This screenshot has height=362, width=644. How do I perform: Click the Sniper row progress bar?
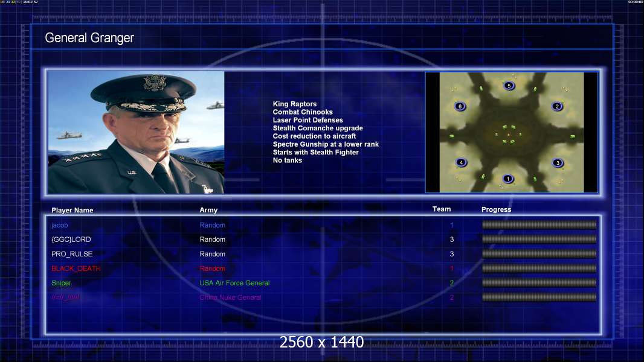point(539,282)
